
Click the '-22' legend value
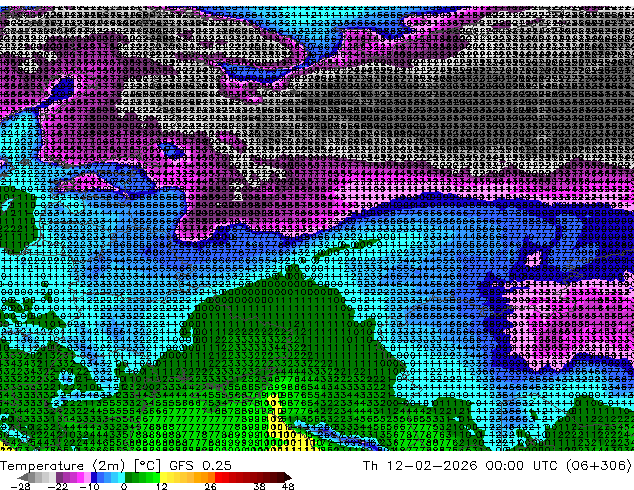coord(57,486)
